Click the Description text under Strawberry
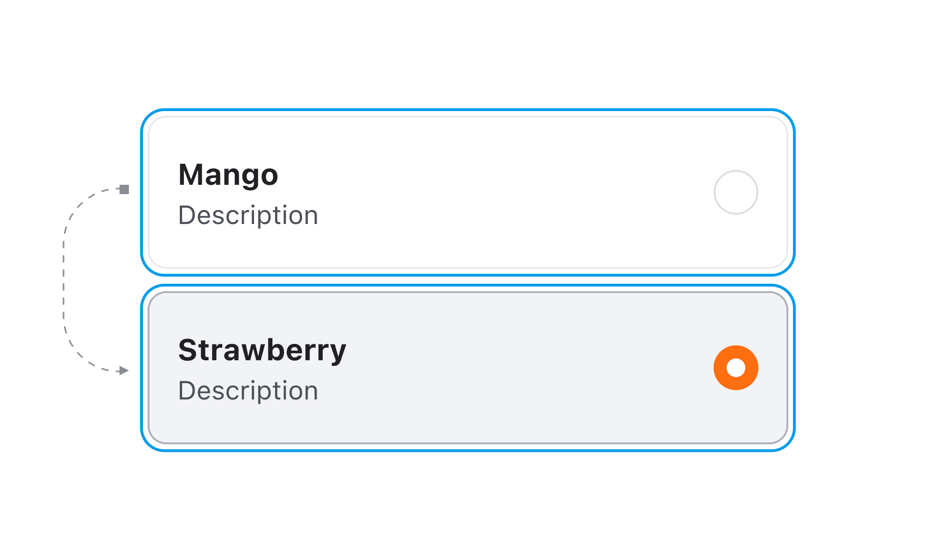The width and height of the screenshot is (934, 560). pyautogui.click(x=248, y=391)
